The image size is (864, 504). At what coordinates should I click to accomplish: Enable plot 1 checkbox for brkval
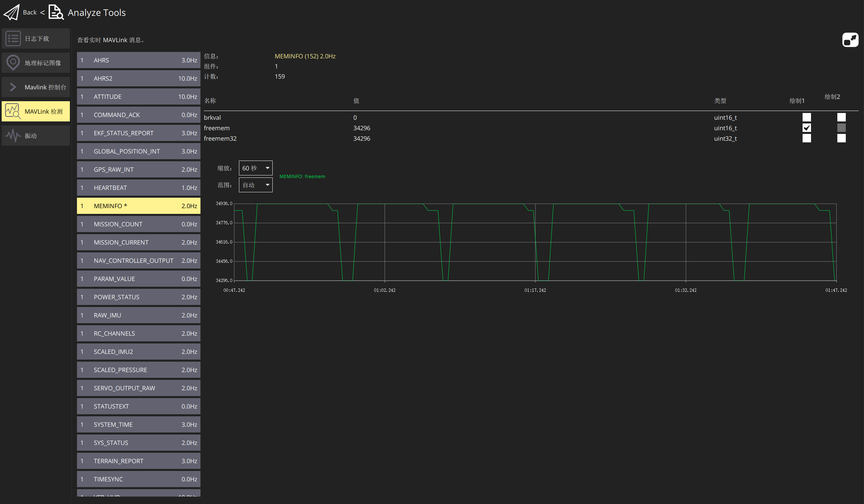806,117
